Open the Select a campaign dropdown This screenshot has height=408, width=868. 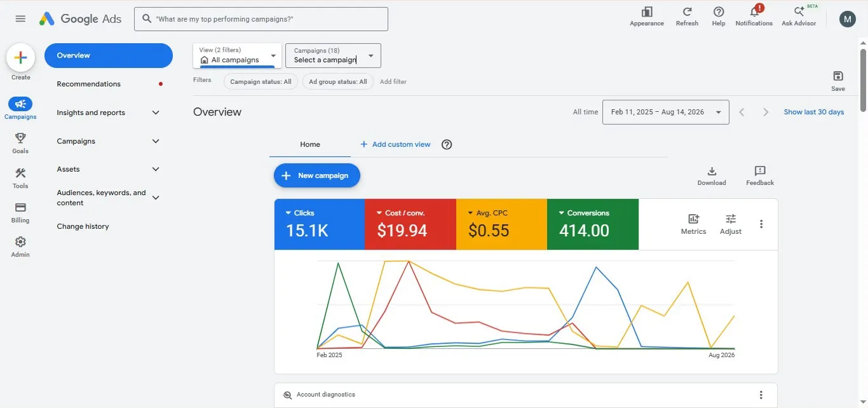[333, 55]
